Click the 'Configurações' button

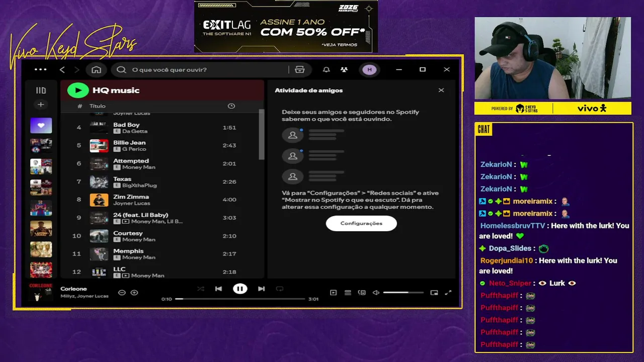(361, 223)
